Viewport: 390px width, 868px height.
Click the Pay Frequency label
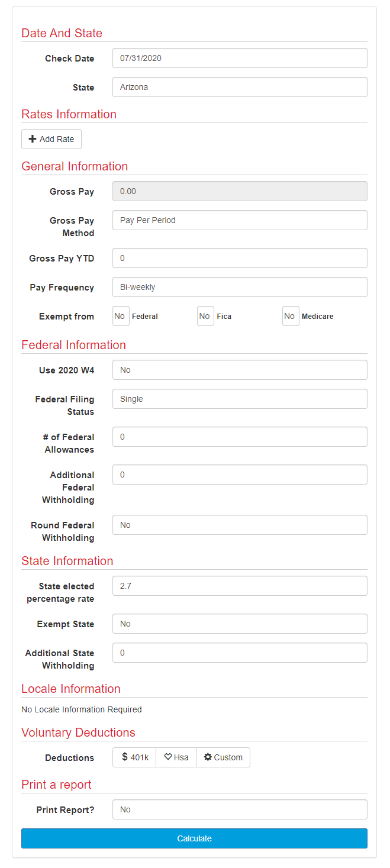pos(62,288)
